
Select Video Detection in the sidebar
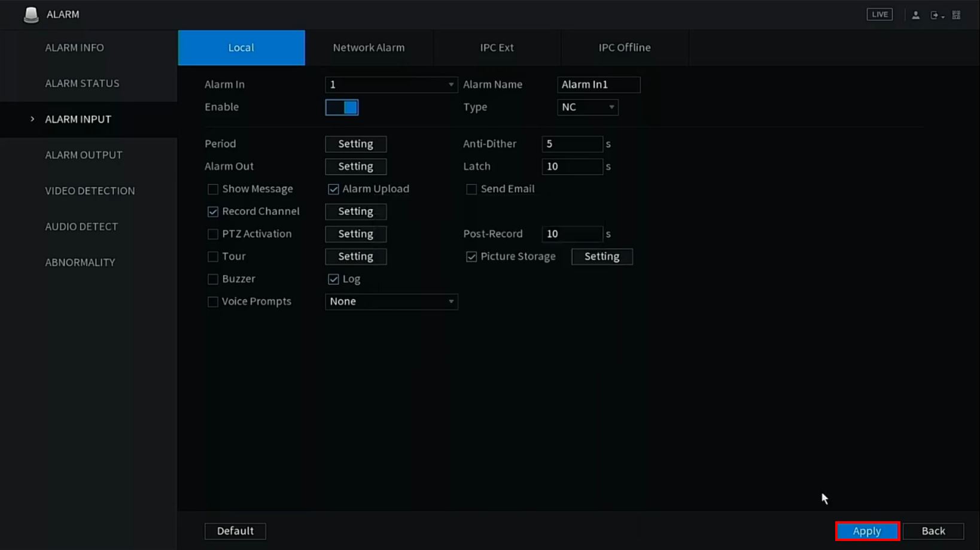coord(90,191)
